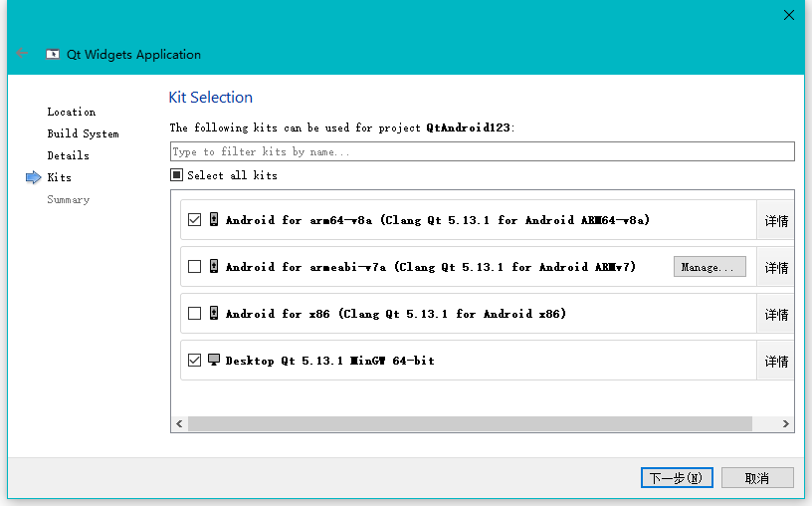Click phone icon of Android arm64-v8a kit

point(213,219)
